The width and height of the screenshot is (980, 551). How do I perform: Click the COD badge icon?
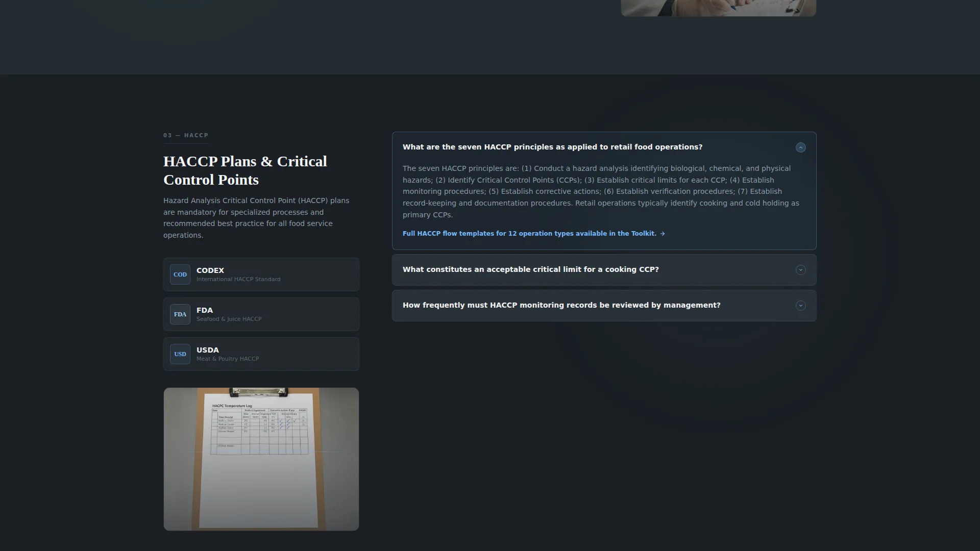180,274
